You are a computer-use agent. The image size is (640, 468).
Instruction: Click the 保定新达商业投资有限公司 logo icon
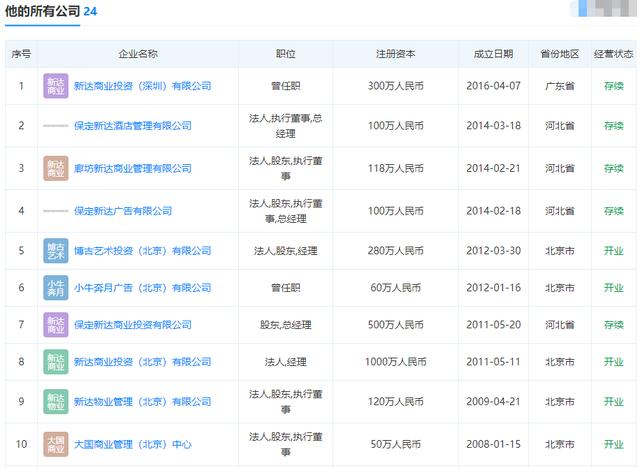[56, 325]
